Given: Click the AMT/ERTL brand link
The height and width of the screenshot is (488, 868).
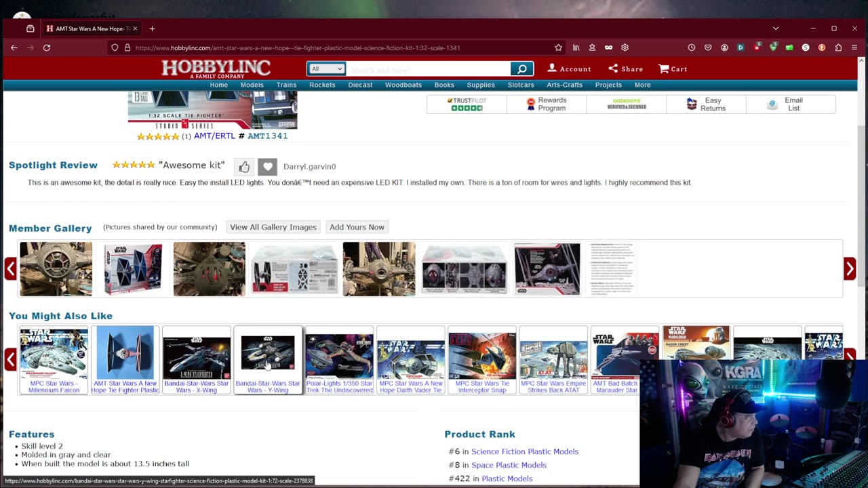Looking at the screenshot, I should pyautogui.click(x=214, y=136).
